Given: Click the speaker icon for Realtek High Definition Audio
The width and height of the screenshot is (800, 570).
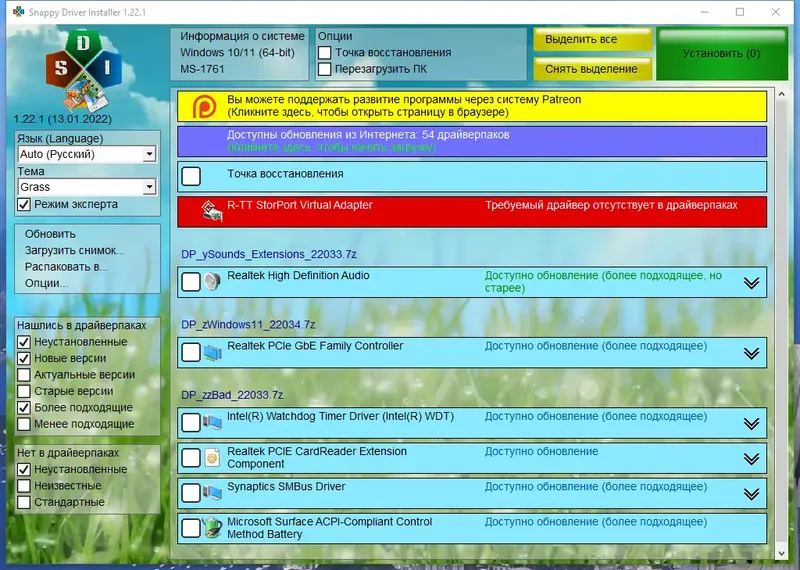Looking at the screenshot, I should 212,281.
